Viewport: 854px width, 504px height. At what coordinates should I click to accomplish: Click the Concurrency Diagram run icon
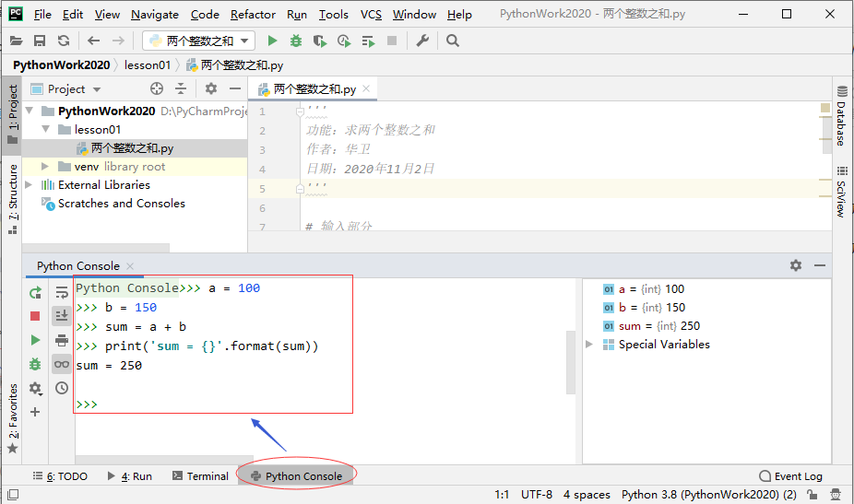[x=368, y=41]
